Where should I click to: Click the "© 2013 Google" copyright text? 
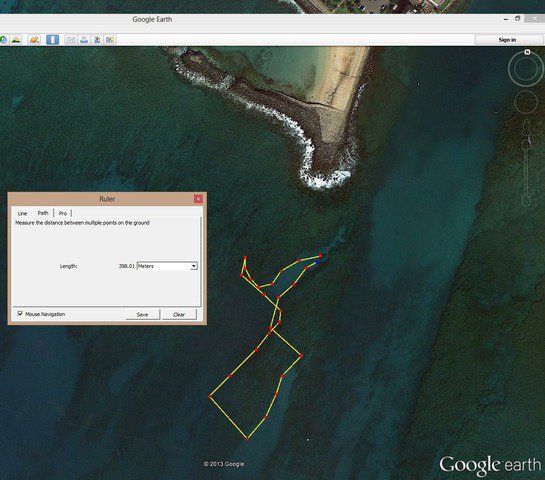coord(224,464)
